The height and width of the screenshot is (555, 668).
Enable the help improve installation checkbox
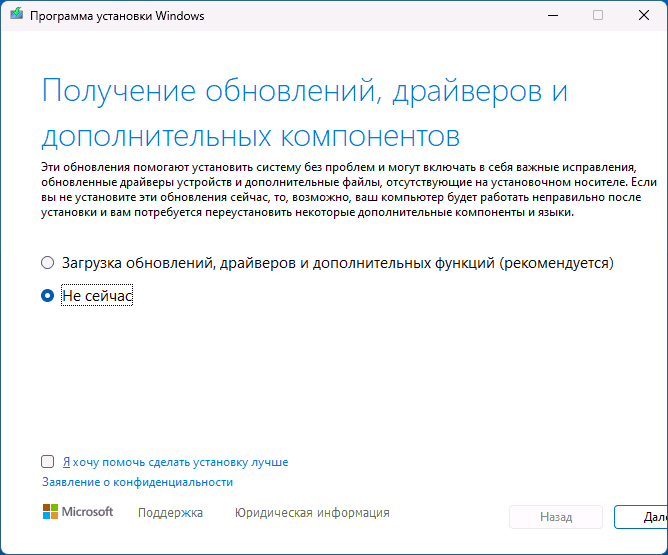(48, 462)
